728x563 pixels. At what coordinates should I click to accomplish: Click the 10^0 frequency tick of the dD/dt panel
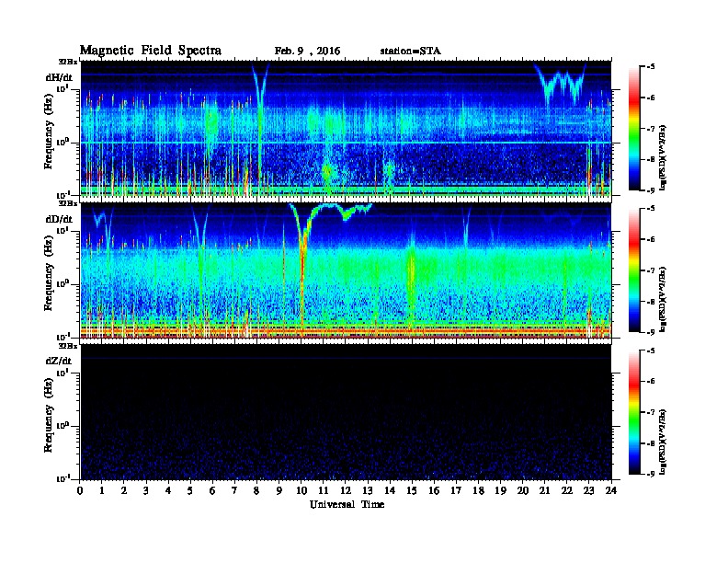(63, 284)
